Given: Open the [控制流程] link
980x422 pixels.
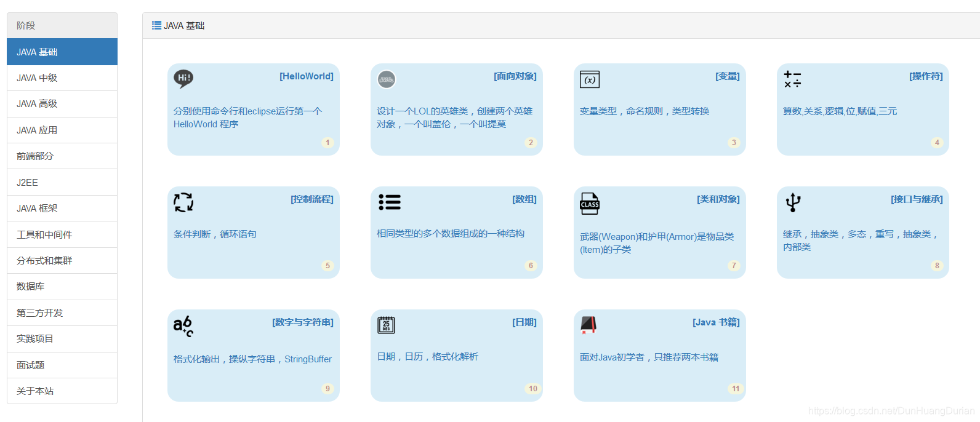Looking at the screenshot, I should coord(312,199).
